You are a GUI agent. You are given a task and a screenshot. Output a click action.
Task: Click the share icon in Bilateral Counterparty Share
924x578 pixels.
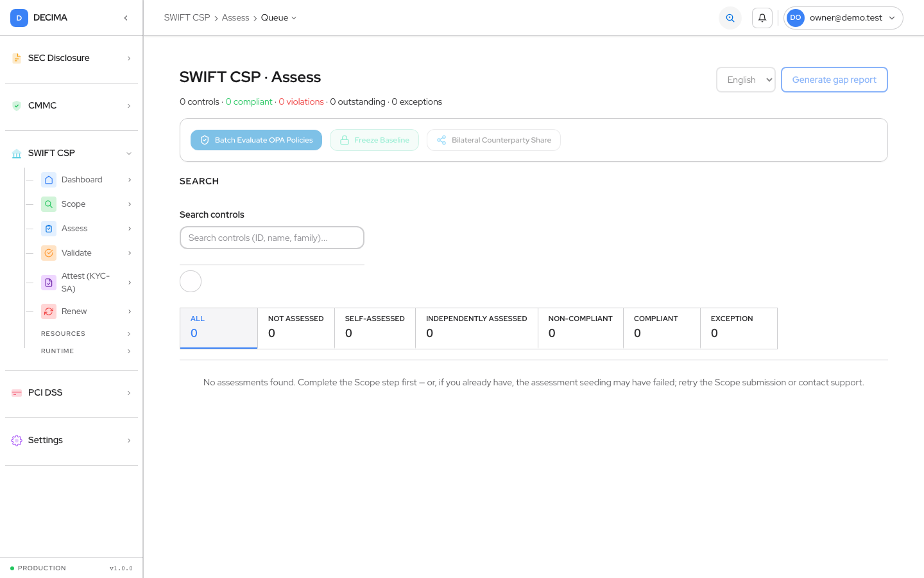[x=441, y=140]
